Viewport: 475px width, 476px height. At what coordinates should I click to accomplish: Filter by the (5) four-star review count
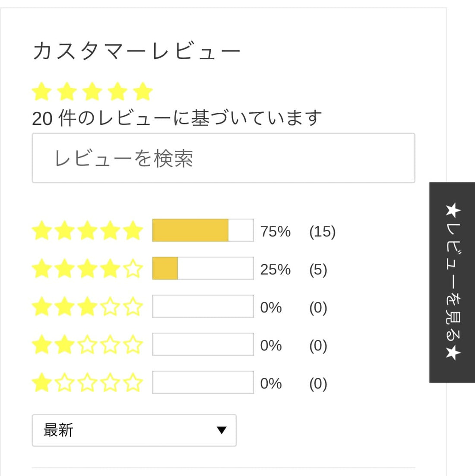pos(318,270)
